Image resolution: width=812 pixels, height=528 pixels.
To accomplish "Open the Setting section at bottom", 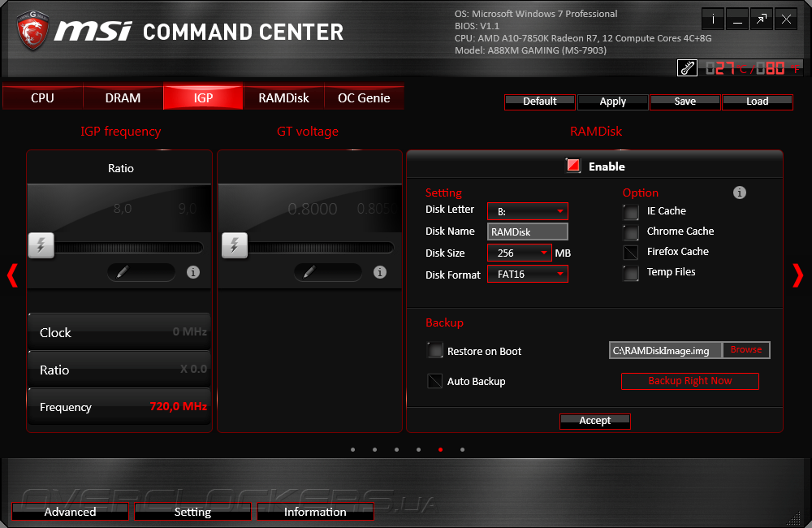I will (x=192, y=512).
